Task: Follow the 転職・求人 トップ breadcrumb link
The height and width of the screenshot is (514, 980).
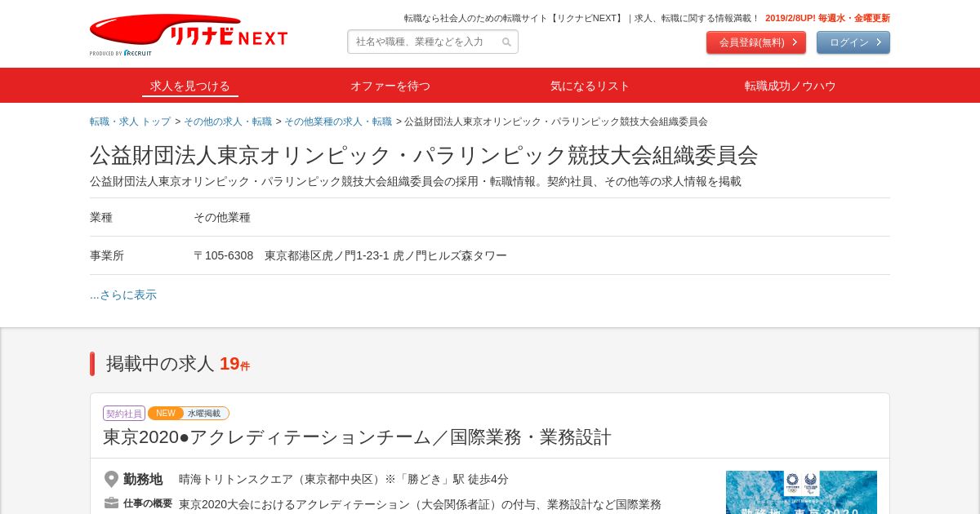Action: [x=131, y=122]
